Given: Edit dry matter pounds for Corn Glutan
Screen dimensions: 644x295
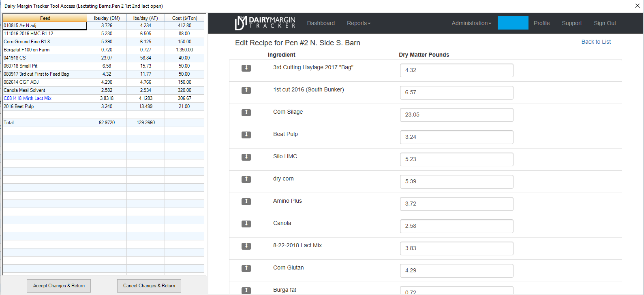Looking at the screenshot, I should 456,270.
